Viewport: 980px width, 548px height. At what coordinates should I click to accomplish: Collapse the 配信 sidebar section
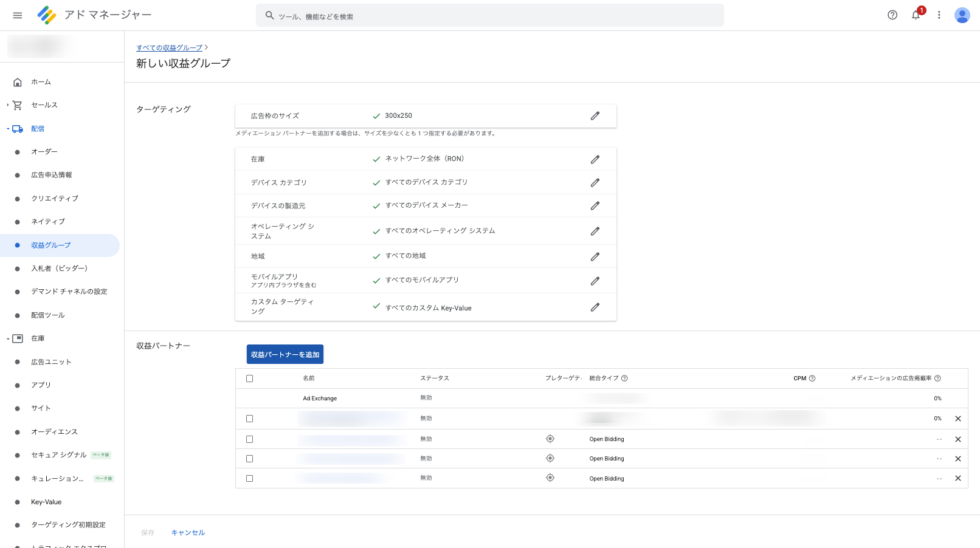(x=8, y=129)
